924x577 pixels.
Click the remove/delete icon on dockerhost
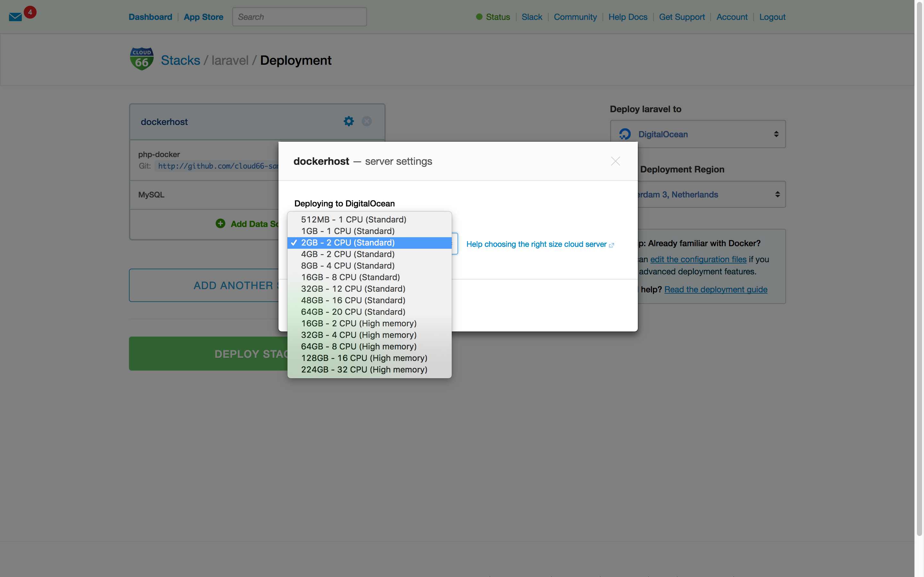[366, 121]
